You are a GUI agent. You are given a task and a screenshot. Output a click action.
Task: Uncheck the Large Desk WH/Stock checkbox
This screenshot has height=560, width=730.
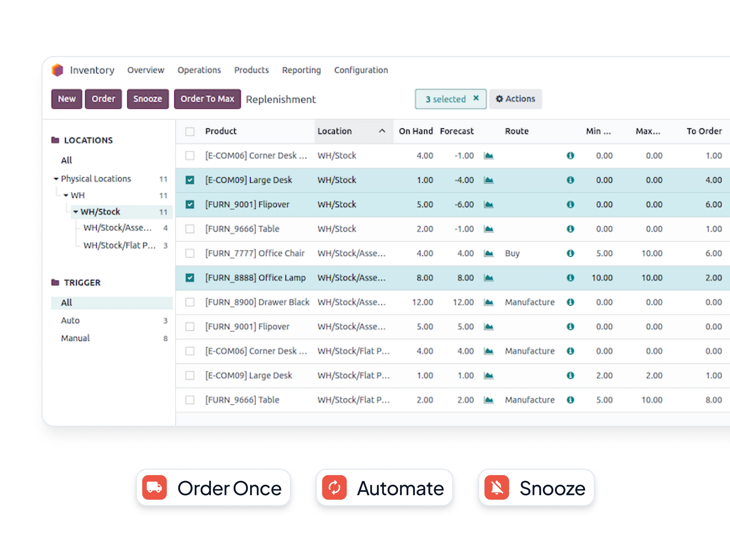click(190, 180)
